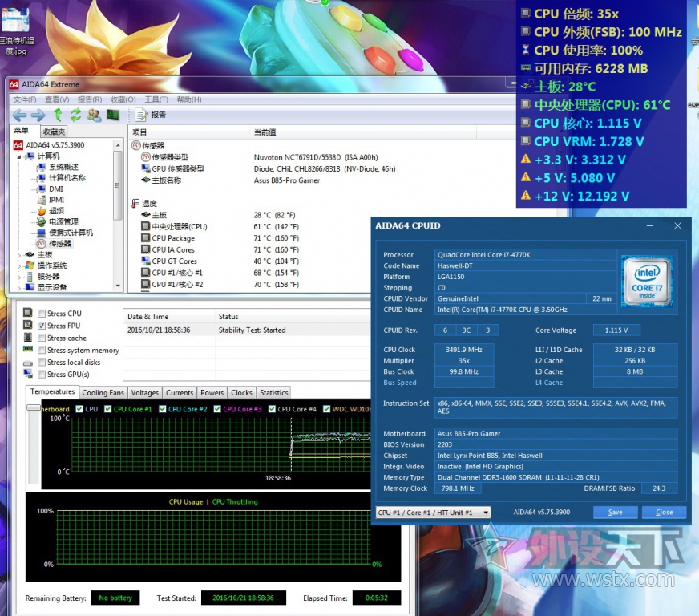Switch to Cooling Fans tab
Screen dimensions: 699x616
pyautogui.click(x=103, y=392)
